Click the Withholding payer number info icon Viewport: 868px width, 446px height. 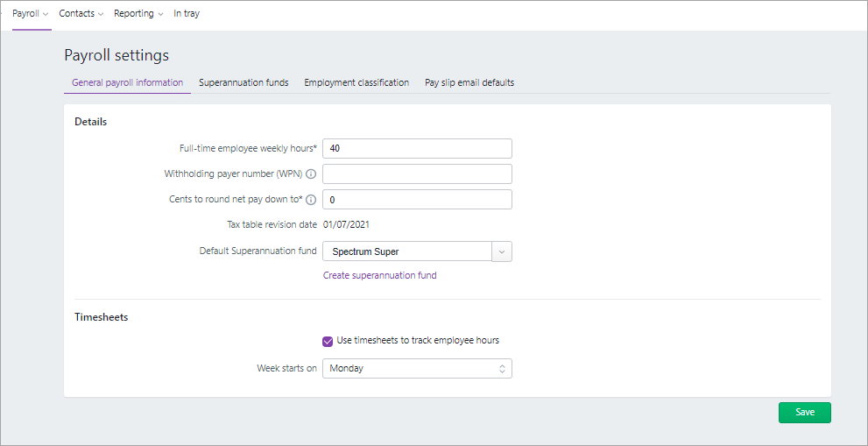coord(311,174)
